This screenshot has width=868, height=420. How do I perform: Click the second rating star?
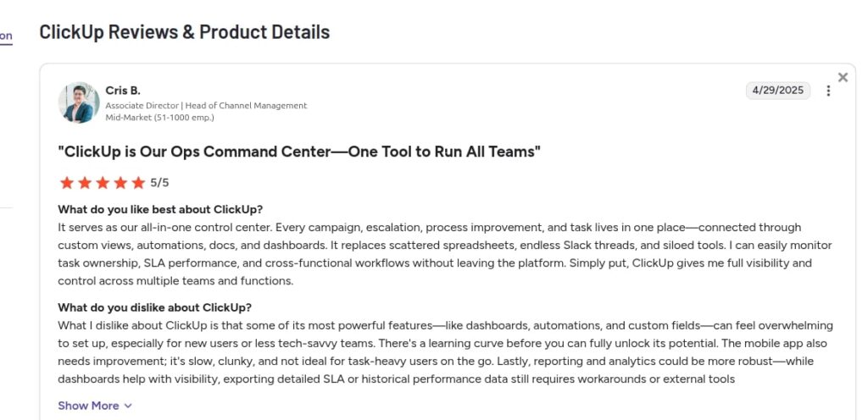click(84, 183)
